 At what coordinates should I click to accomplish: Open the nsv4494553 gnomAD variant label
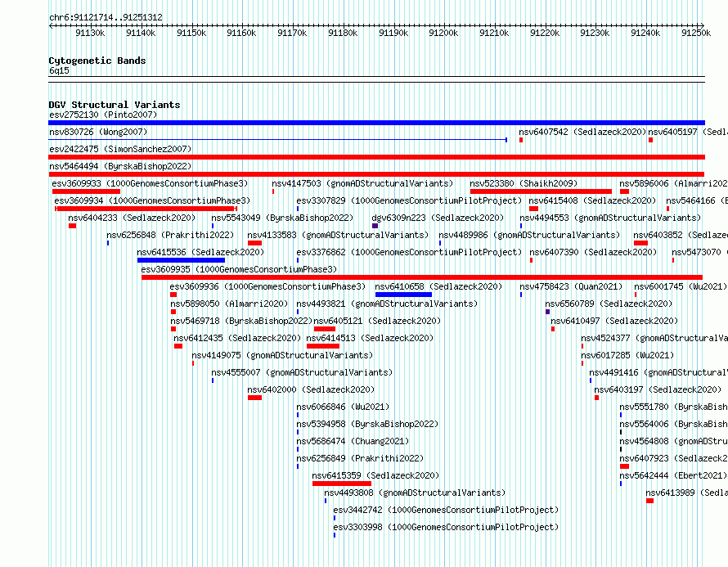[610, 218]
